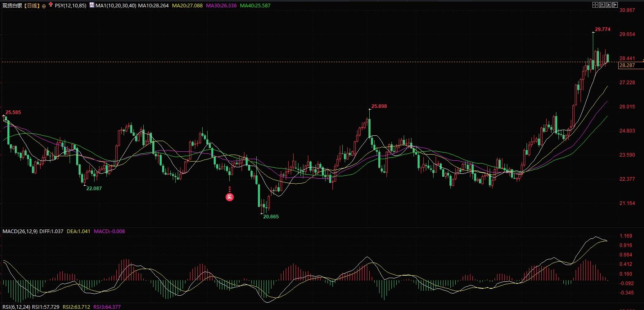Click the chart icon before MA1
This screenshot has height=310, width=644.
pos(92,5)
